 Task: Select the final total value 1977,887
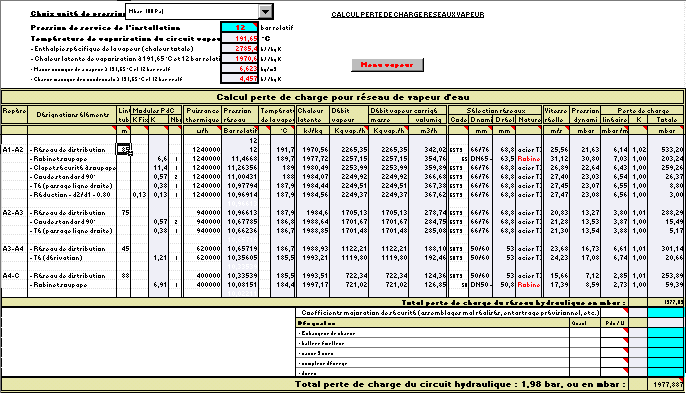coord(665,384)
